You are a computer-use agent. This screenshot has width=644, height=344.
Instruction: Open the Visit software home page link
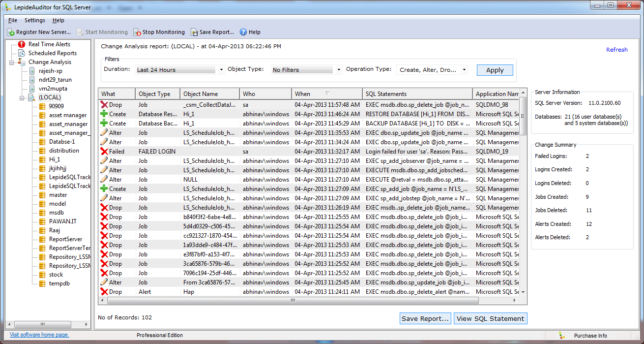(39, 335)
